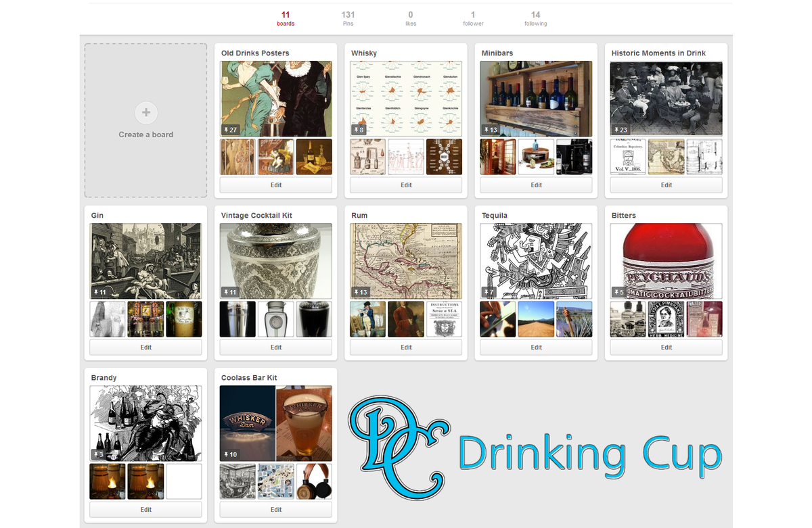
Task: Edit the Coolass Bar Kit board
Action: click(x=276, y=510)
